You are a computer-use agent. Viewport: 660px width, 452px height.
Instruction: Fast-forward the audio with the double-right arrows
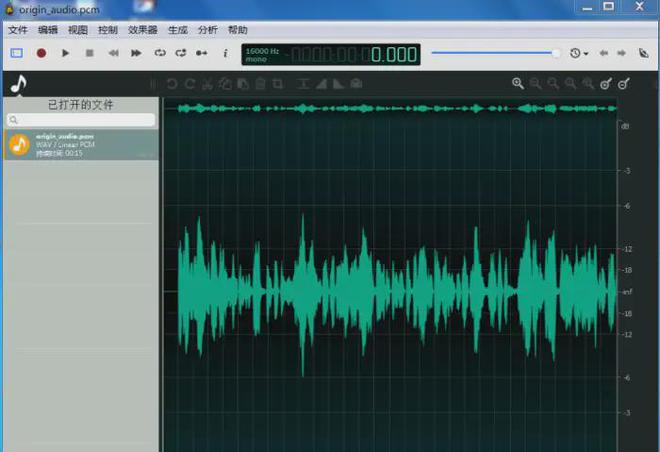point(136,53)
